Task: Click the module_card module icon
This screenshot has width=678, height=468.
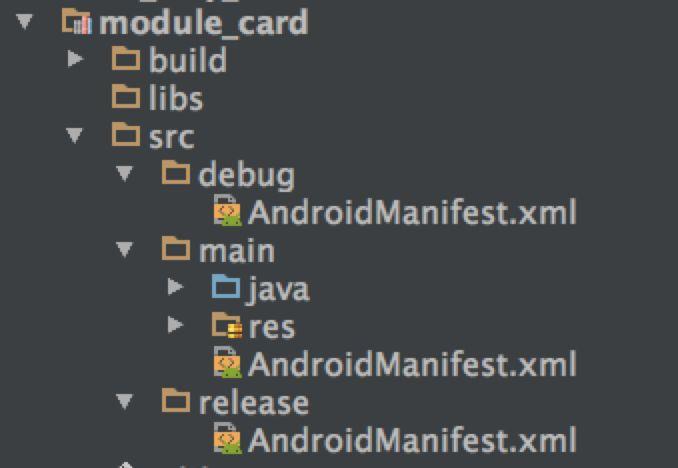Action: coord(77,21)
